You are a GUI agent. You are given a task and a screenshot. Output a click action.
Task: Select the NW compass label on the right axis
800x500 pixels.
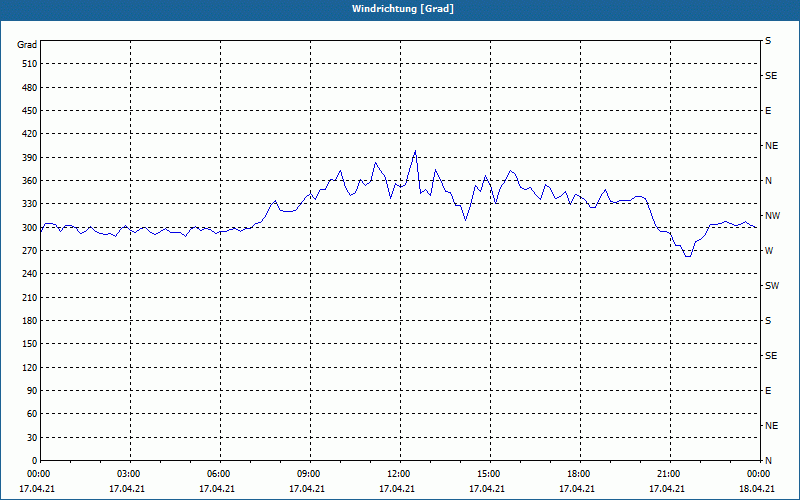772,216
